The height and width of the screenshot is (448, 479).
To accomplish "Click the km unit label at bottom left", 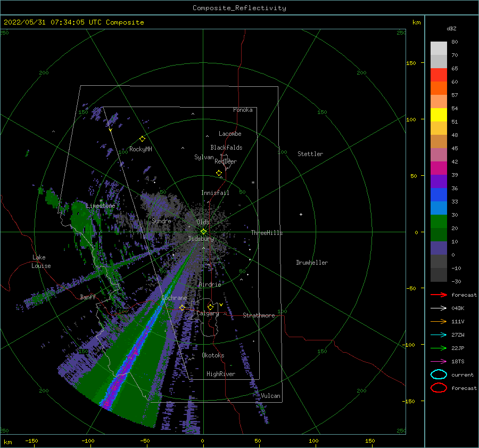I will 7,442.
